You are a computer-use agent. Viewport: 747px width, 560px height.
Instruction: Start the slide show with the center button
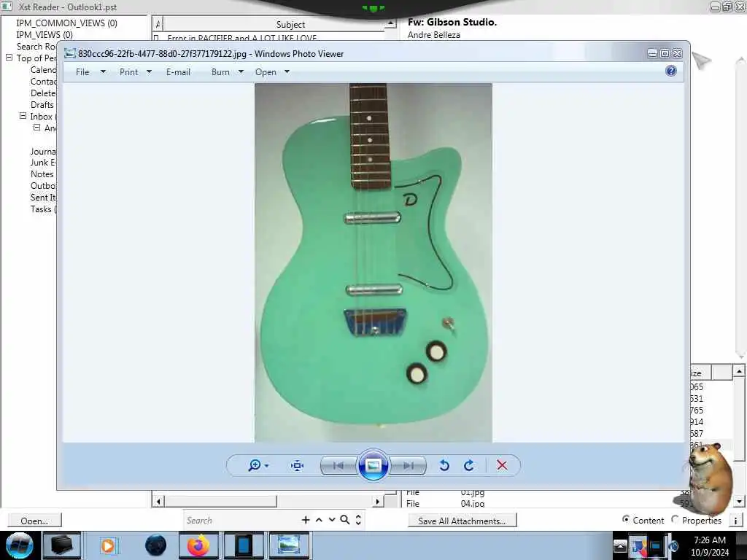pyautogui.click(x=373, y=465)
